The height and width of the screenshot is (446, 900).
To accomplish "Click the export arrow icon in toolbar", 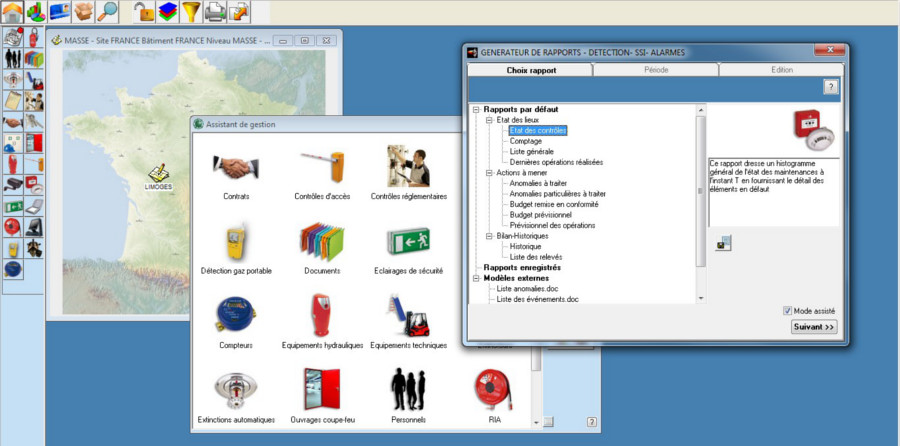I will point(239,11).
